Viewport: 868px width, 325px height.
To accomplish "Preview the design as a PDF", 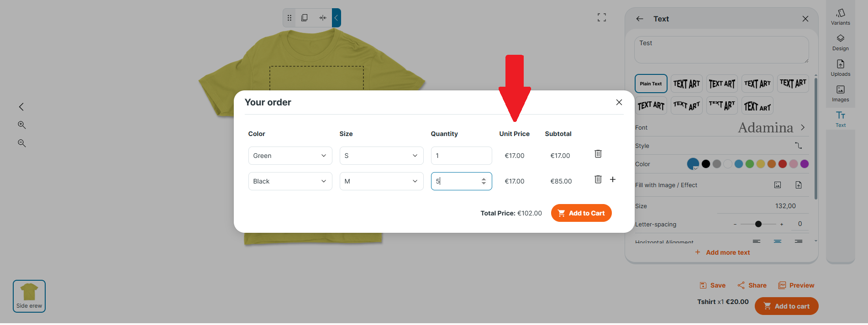I will pyautogui.click(x=796, y=285).
